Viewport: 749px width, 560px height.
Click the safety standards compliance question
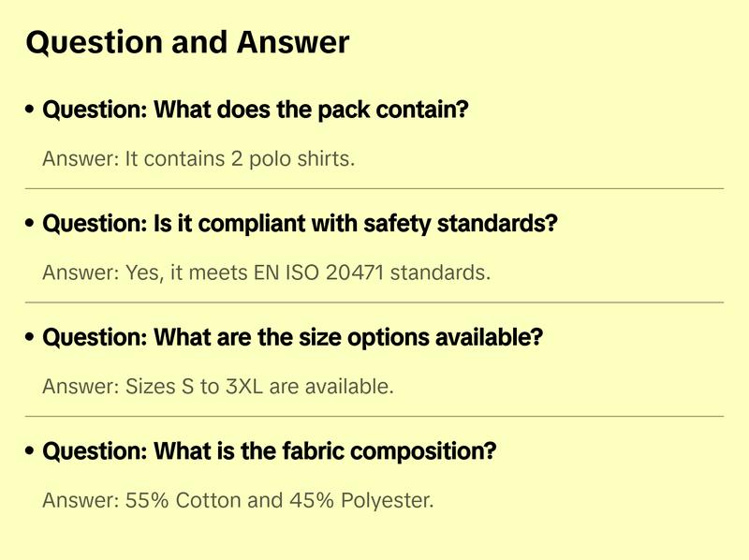click(x=300, y=225)
